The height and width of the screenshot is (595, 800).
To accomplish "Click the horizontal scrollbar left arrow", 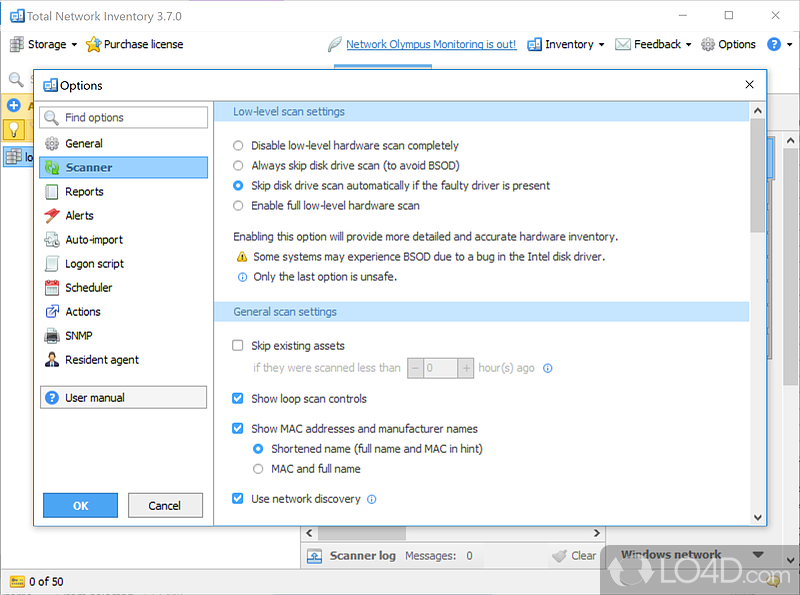I will coord(309,533).
